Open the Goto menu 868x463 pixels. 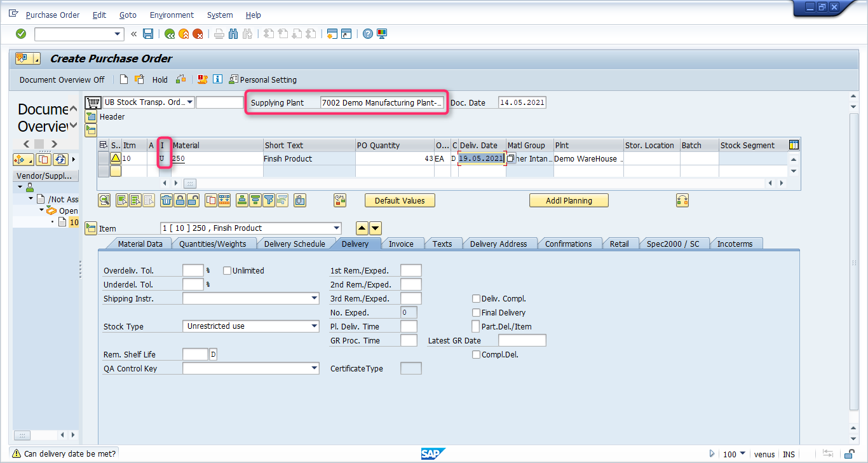128,15
